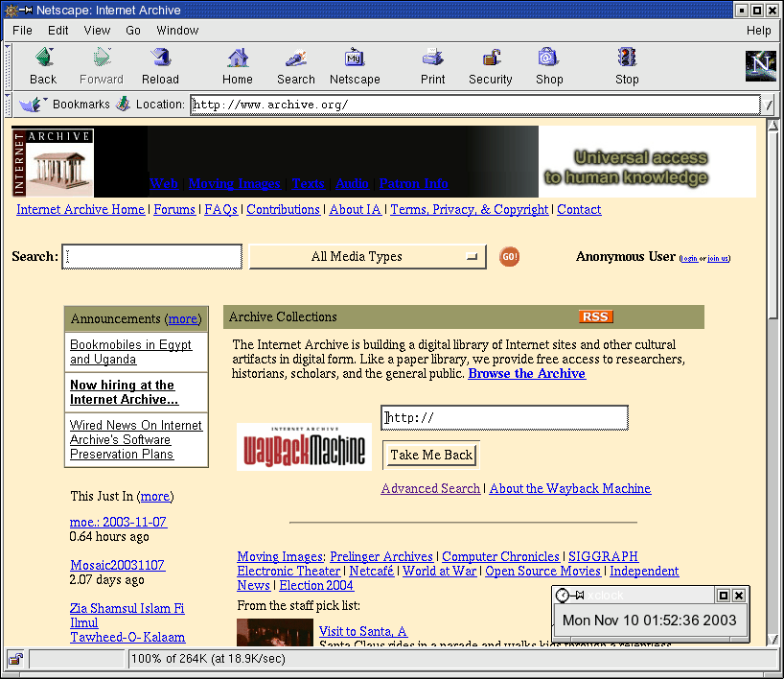
Task: Open the Advanced Search link
Action: (430, 488)
